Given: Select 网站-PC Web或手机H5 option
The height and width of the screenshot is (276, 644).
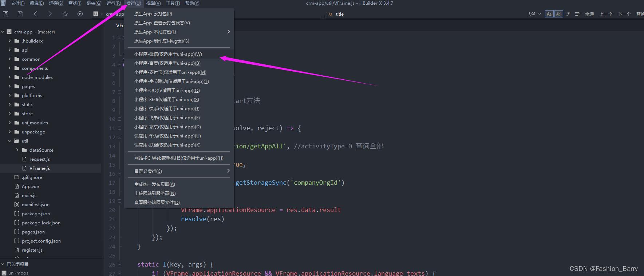Looking at the screenshot, I should [179, 158].
